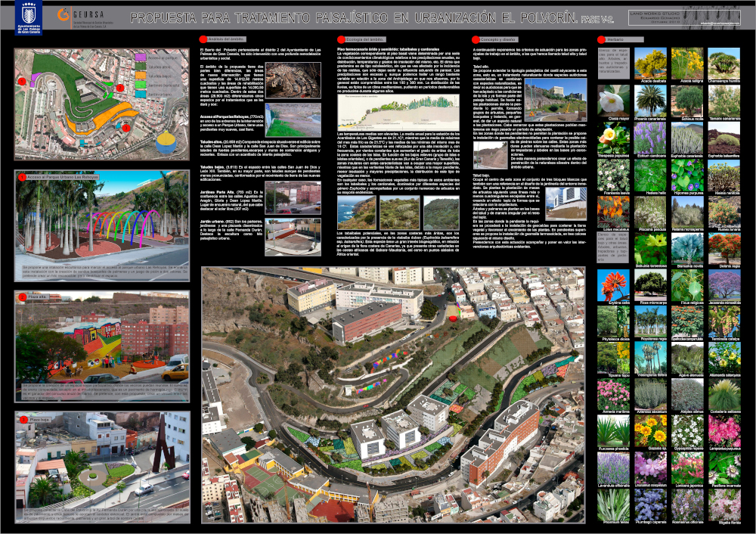Open the vegetation cross-section diagram
The height and width of the screenshot is (534, 756).
pos(398,112)
